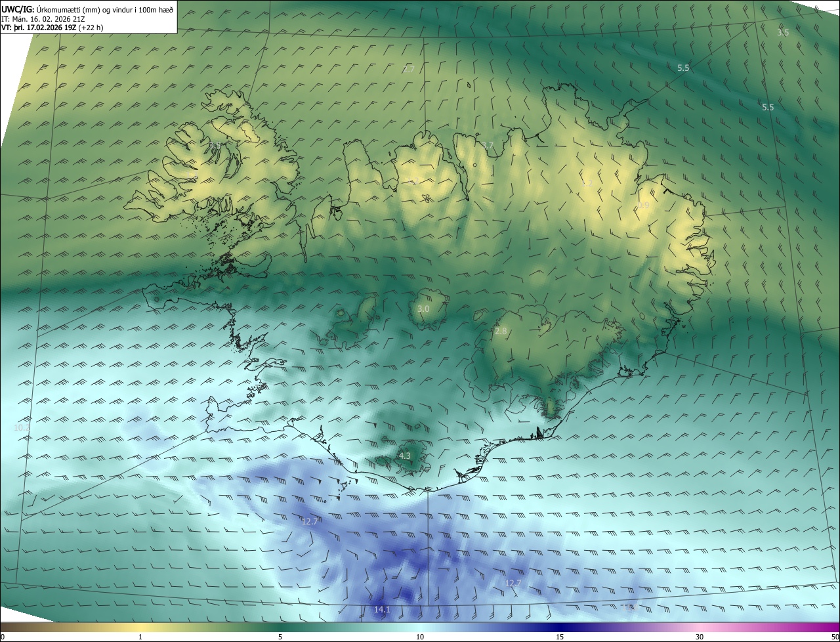
Task: Click the valid time 'VT: þri. 17.02.2026 19Z (+22 h)'
Action: click(52, 28)
